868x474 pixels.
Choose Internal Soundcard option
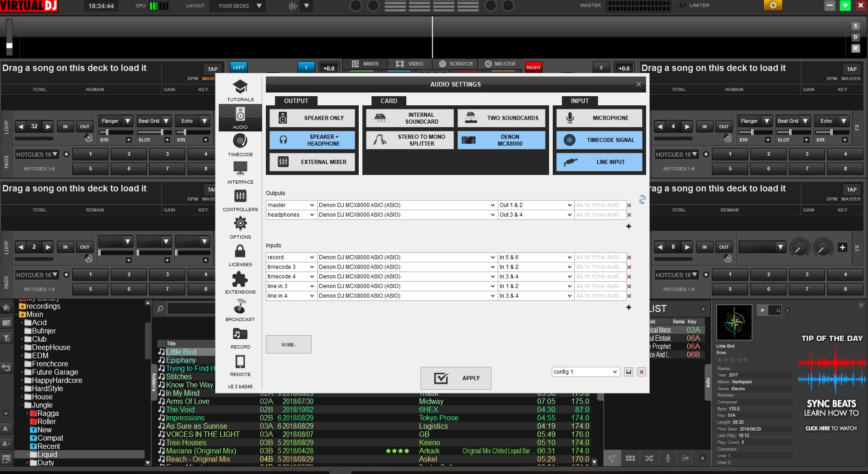pos(410,118)
